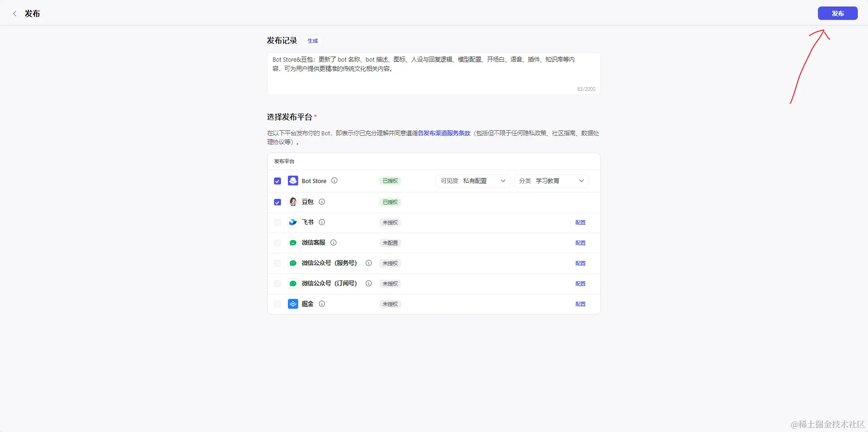Focus the 发布记录 text area
This screenshot has height=432, width=868.
(x=434, y=74)
